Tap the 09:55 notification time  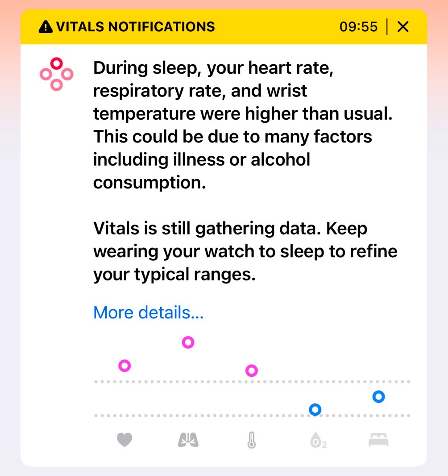click(358, 27)
